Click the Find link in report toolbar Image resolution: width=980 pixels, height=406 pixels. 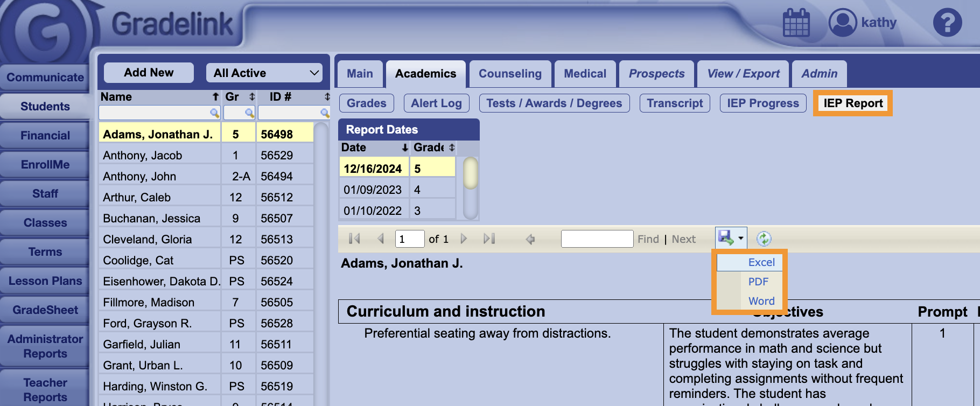coord(648,239)
